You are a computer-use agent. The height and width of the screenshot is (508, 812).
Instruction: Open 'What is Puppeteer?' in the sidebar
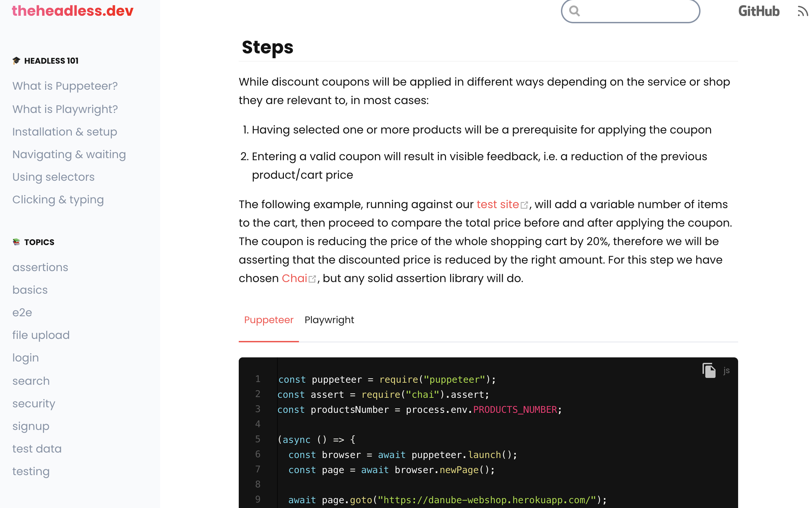pyautogui.click(x=65, y=86)
